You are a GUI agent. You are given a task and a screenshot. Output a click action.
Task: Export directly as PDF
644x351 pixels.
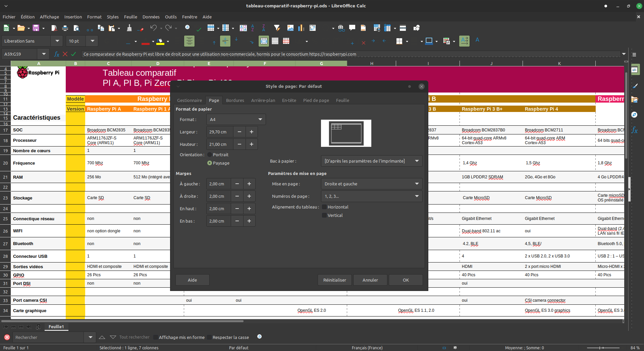tap(54, 28)
